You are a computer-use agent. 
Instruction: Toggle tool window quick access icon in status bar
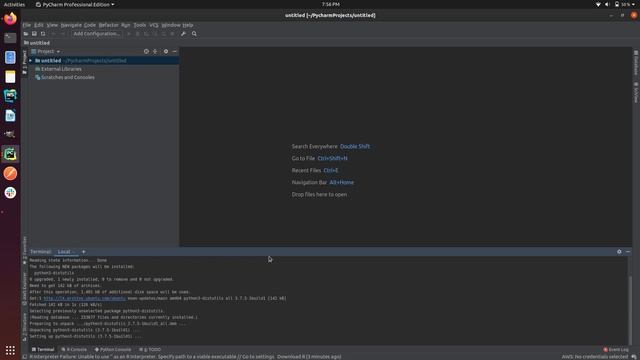click(x=24, y=357)
